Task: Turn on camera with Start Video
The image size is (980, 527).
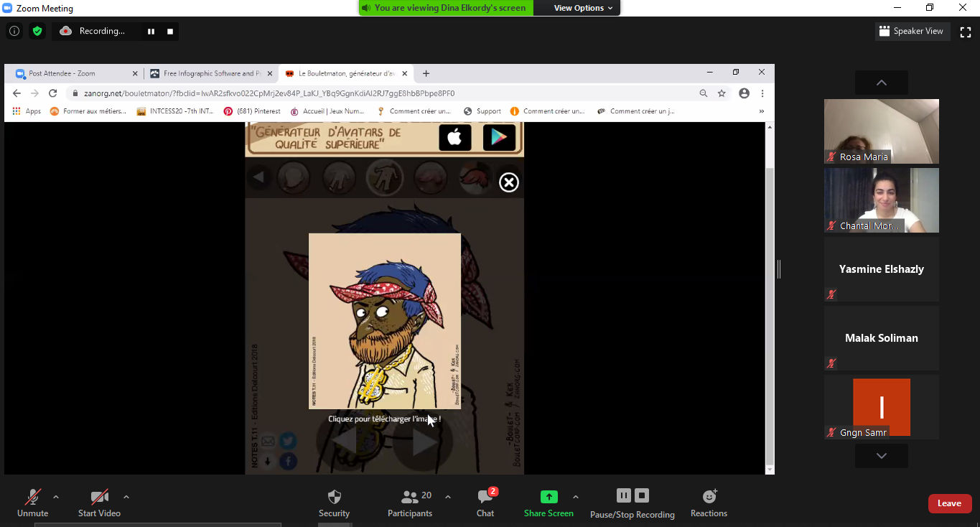Action: point(99,503)
